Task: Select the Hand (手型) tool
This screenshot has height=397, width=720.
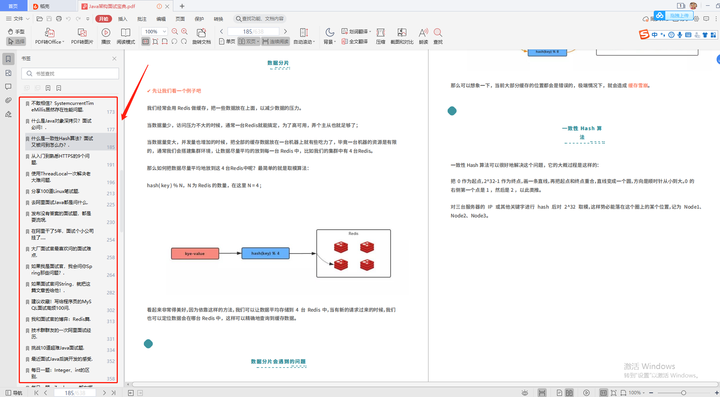Action: point(16,32)
